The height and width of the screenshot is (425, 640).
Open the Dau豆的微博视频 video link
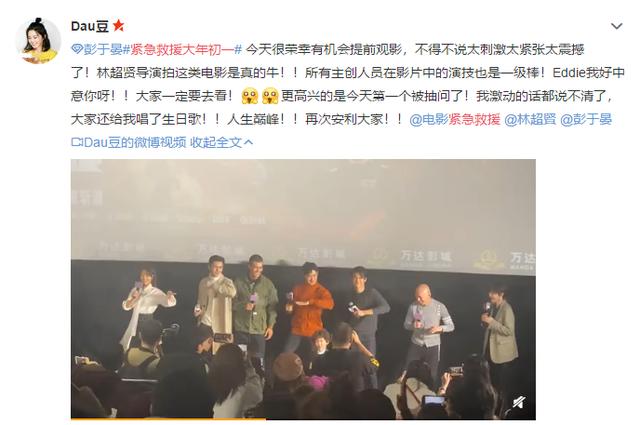(x=135, y=142)
